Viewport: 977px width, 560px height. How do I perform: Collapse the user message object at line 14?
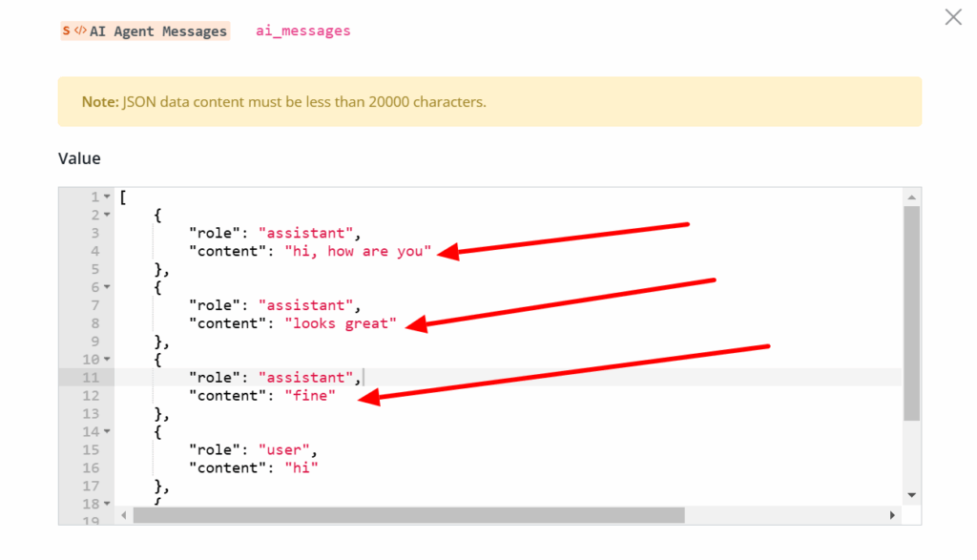click(x=108, y=432)
